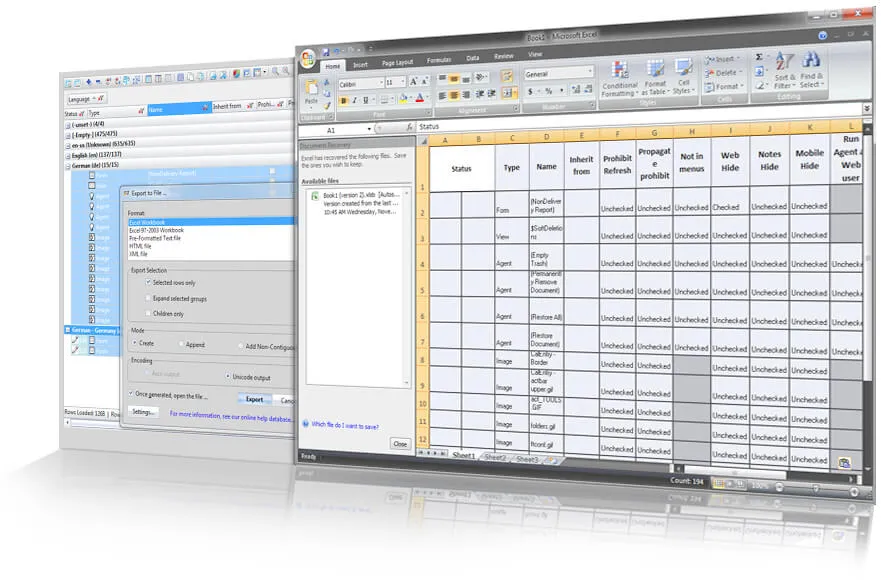881x580 pixels.
Task: Expand the English (en) (137/137) group
Action: tap(68, 156)
